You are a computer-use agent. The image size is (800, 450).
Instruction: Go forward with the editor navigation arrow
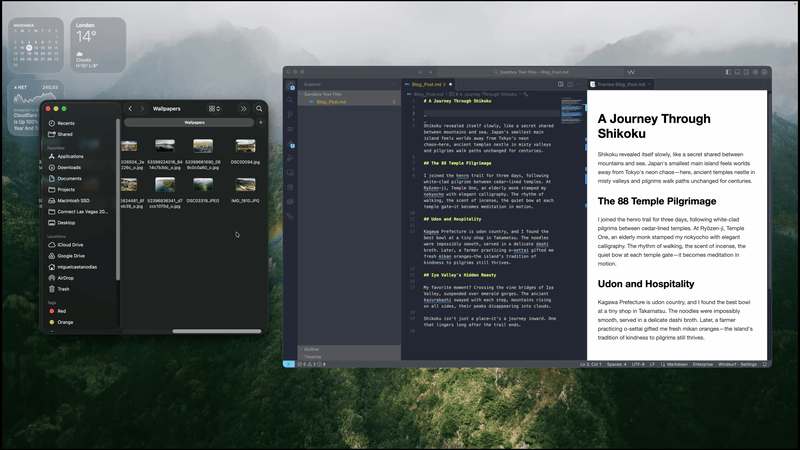430,72
